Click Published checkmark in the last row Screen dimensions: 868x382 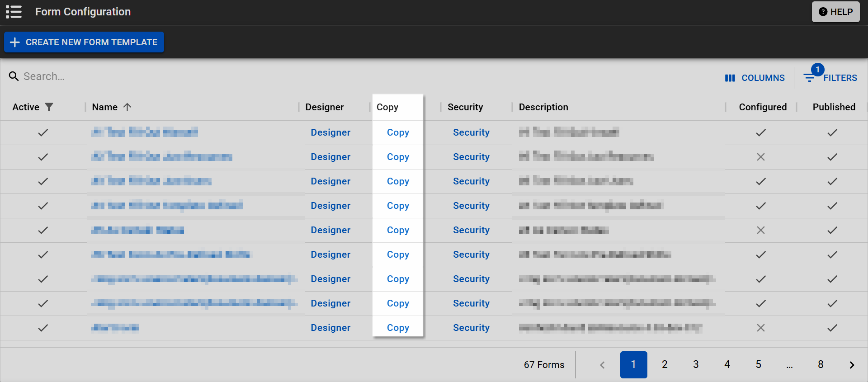[832, 328]
